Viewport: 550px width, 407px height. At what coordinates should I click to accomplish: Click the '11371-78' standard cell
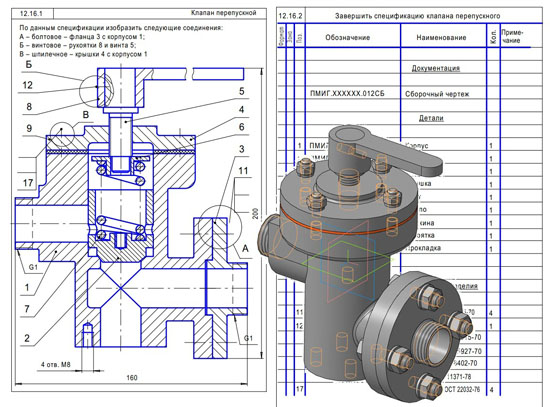[459, 376]
